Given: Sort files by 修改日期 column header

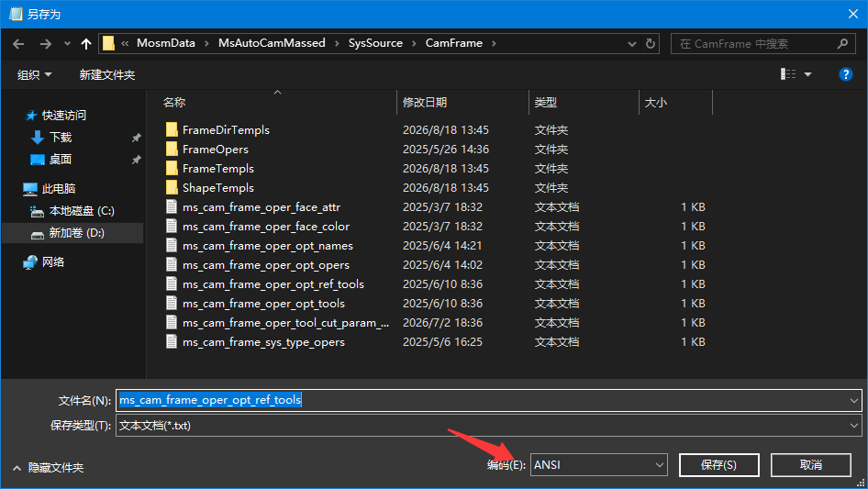Looking at the screenshot, I should (425, 103).
